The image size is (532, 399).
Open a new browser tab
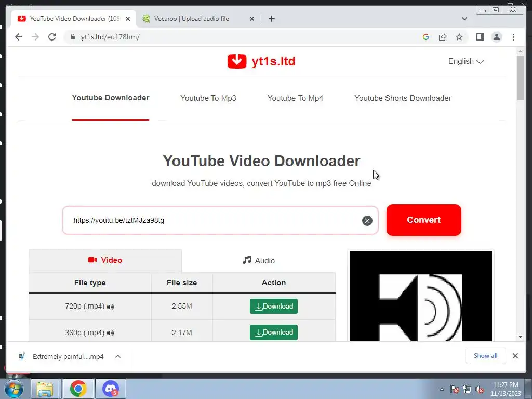coord(271,19)
